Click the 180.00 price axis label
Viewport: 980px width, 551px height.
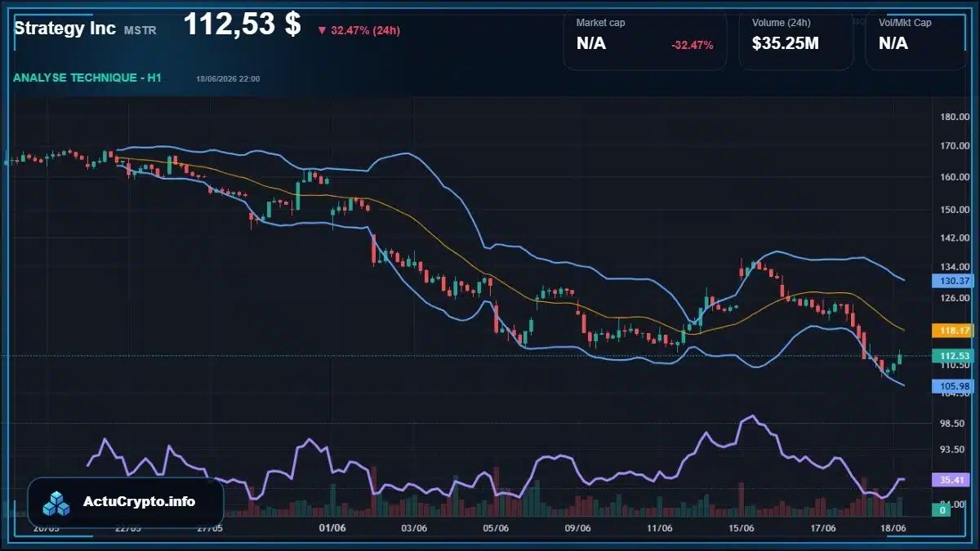click(x=954, y=117)
